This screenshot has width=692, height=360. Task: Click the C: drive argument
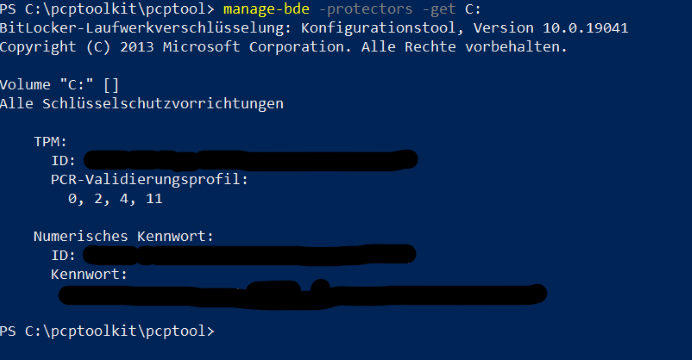(473, 9)
